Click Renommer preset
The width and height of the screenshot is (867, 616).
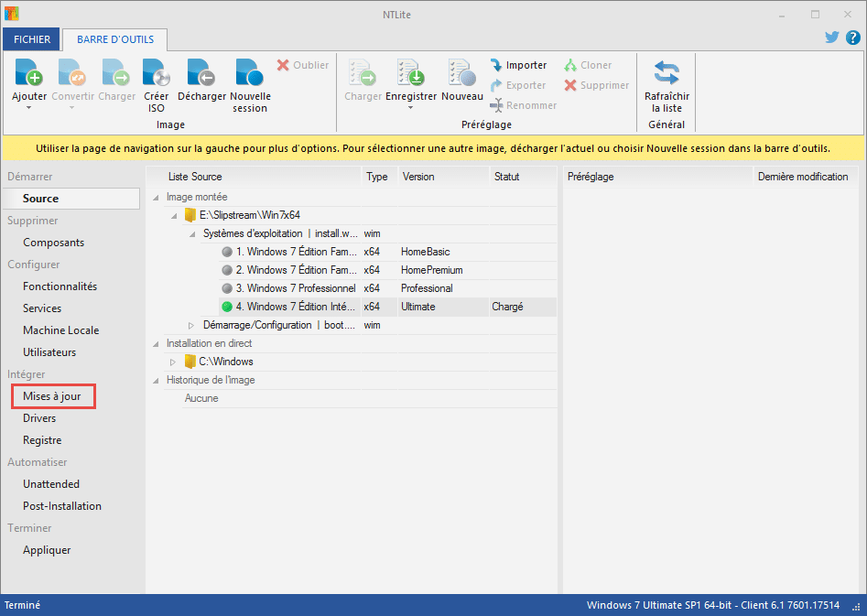(523, 105)
